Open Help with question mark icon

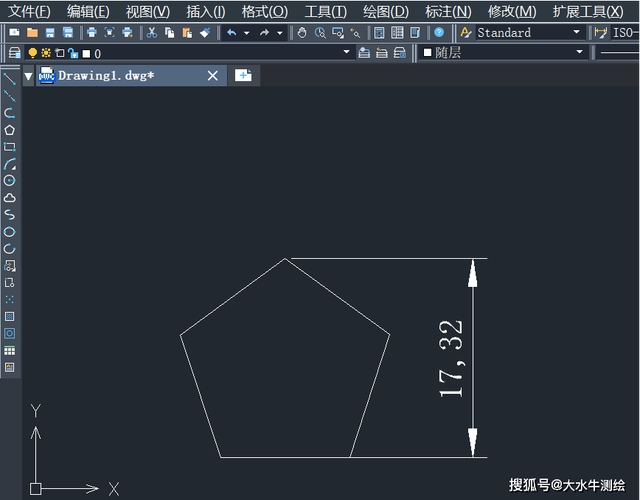(439, 32)
